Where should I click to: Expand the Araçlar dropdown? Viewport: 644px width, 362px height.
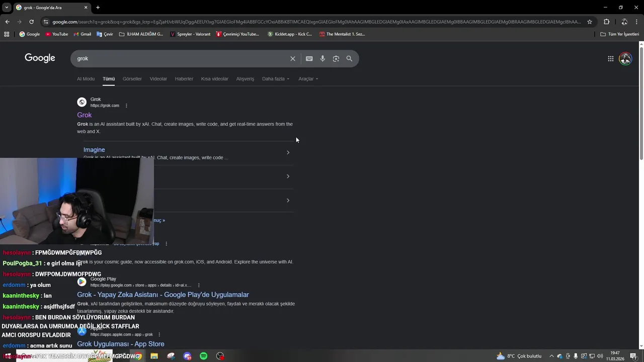308,79
